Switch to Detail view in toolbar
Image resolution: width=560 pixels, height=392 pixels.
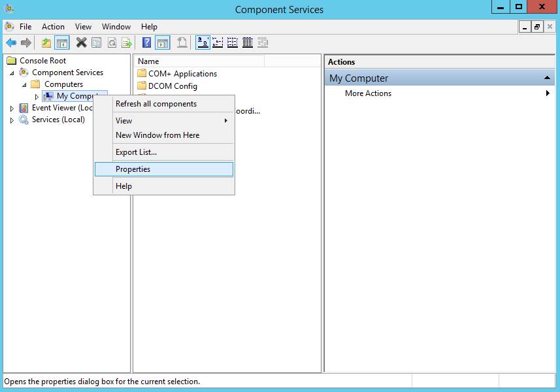point(248,43)
